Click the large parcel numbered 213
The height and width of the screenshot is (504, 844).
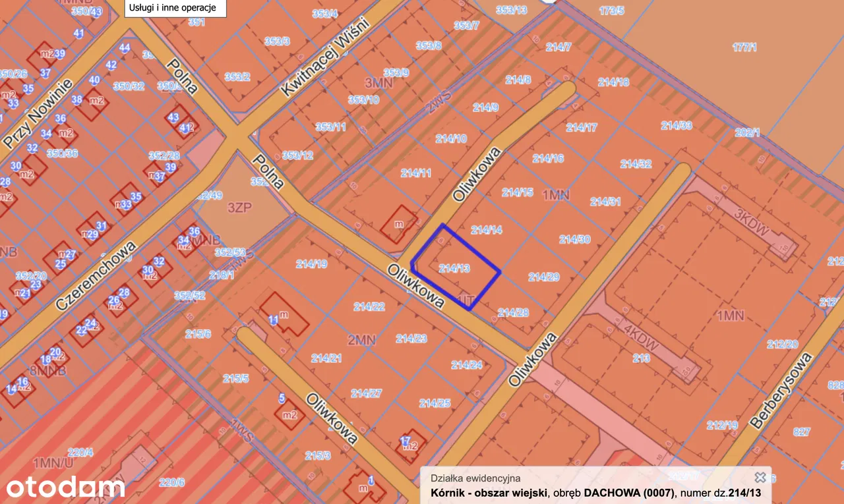[641, 358]
